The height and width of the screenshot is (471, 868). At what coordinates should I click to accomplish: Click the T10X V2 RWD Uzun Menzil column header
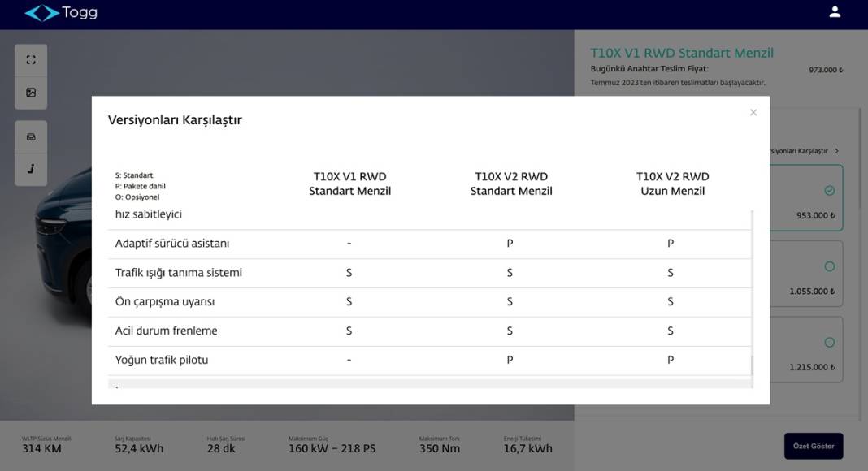[672, 184]
